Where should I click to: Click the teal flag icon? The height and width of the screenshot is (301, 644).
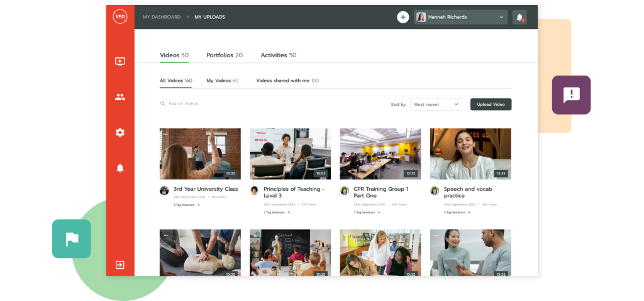72,239
